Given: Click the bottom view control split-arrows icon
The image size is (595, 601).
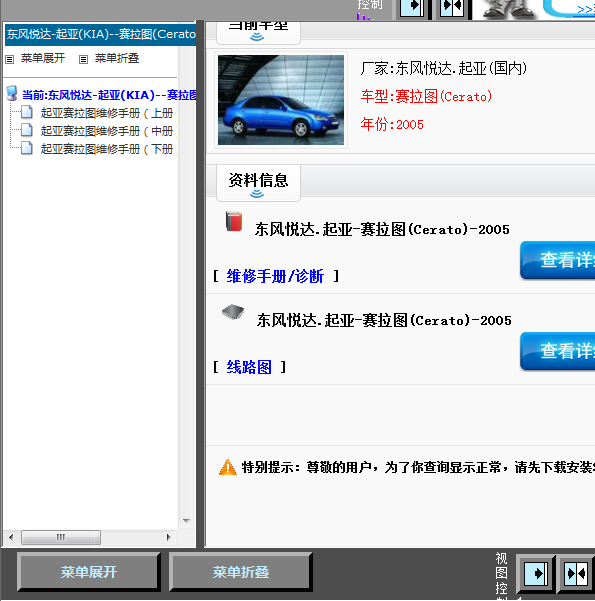Looking at the screenshot, I should point(576,574).
